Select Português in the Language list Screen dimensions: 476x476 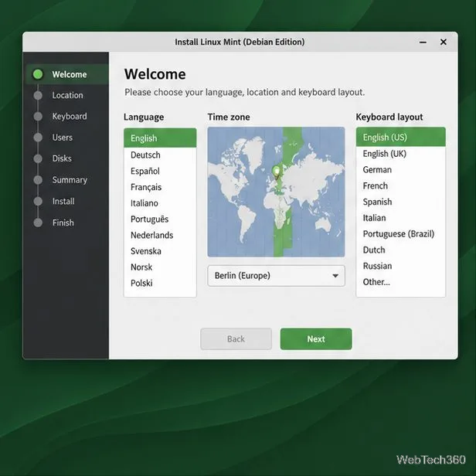(x=160, y=219)
